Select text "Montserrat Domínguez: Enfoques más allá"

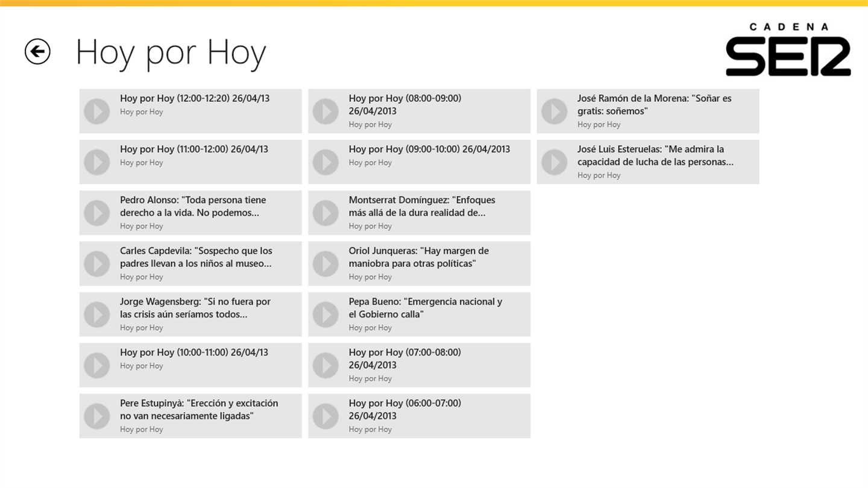[x=422, y=206]
